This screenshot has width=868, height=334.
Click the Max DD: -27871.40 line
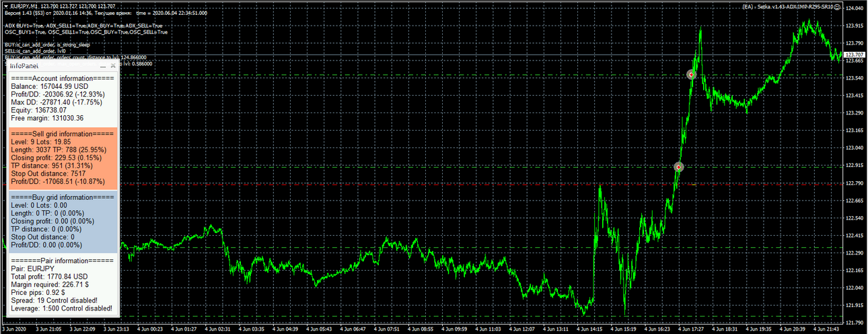coord(57,102)
